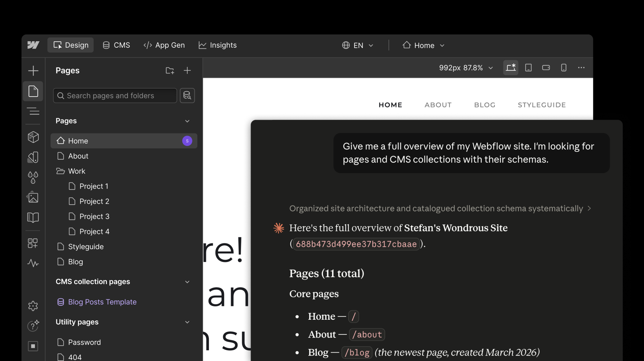644x361 pixels.
Task: Open the Insights tab
Action: [x=218, y=45]
